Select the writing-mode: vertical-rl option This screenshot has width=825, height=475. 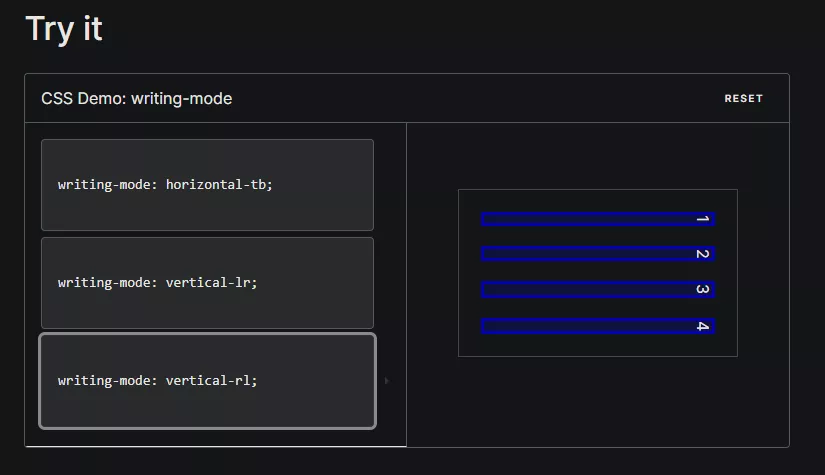point(207,381)
